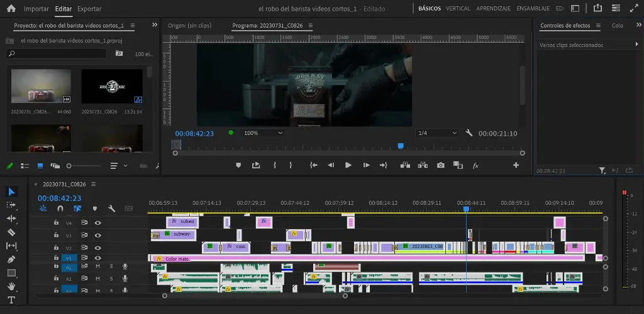Hide track V2 with eye icon
Viewport: 644px width, 314px height.
[97, 247]
